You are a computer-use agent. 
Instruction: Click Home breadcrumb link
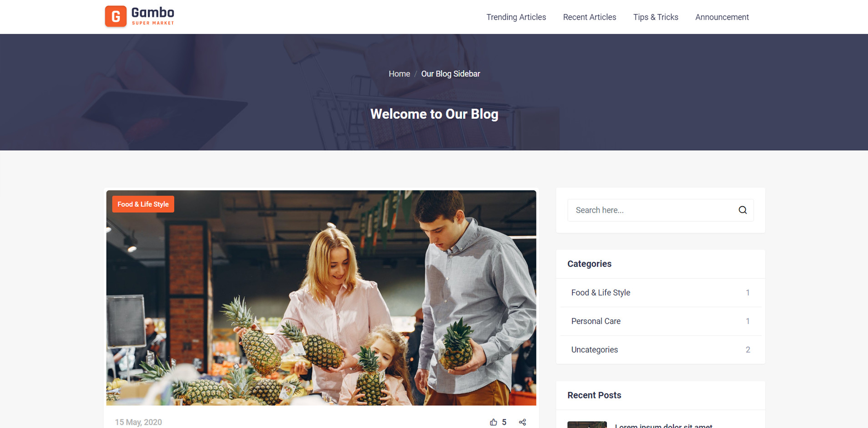399,74
